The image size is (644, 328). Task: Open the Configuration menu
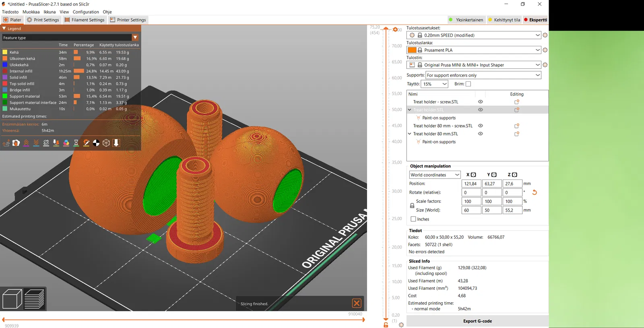click(86, 12)
